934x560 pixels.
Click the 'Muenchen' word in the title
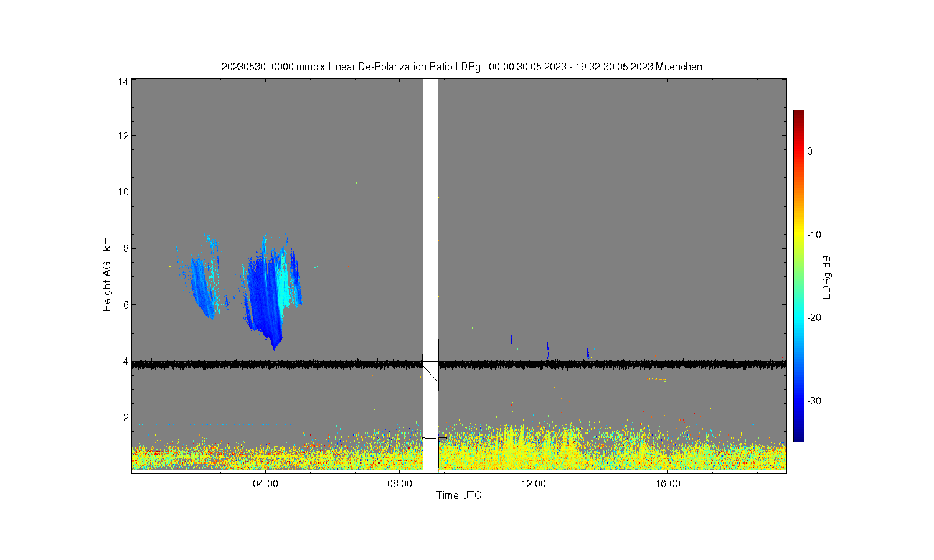tap(679, 67)
